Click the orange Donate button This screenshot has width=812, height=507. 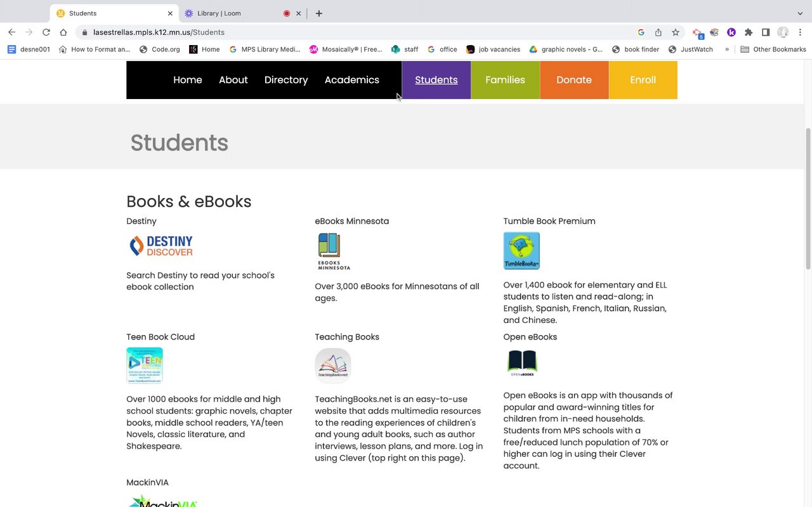[x=574, y=80]
